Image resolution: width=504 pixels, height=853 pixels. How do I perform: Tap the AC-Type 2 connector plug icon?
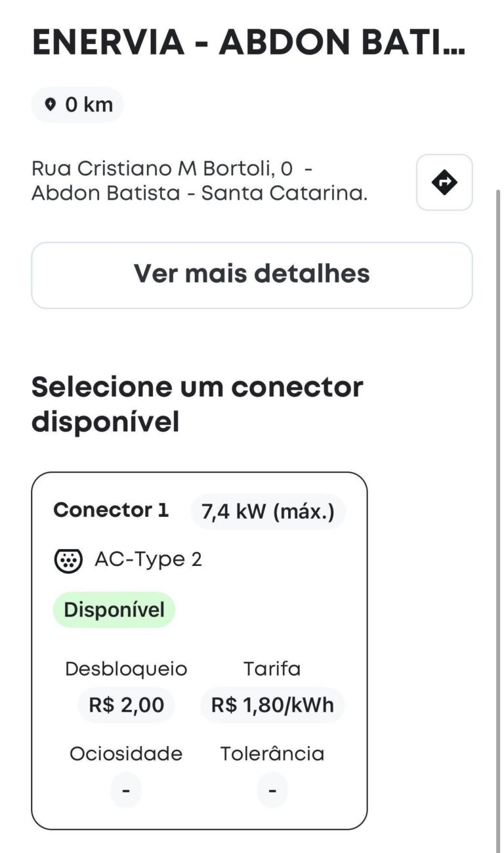coord(68,560)
